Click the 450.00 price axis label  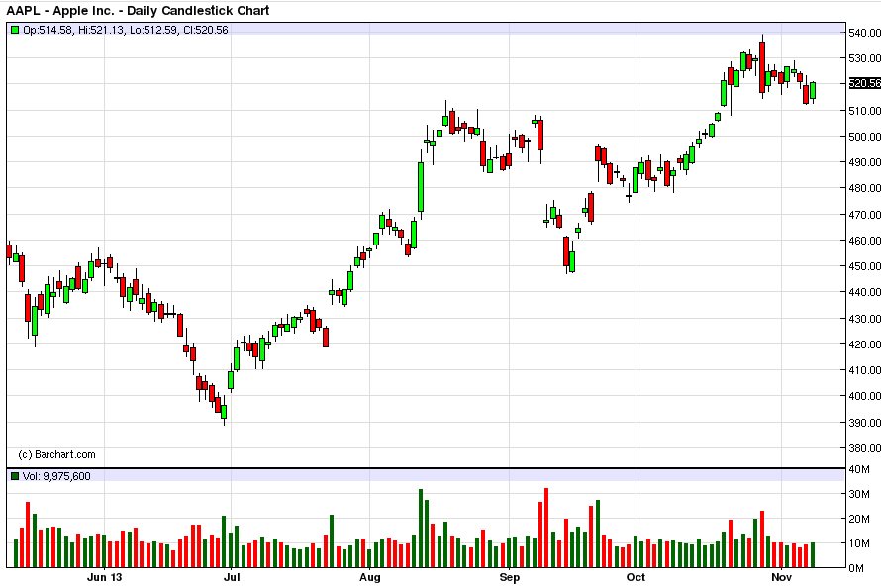coord(865,266)
